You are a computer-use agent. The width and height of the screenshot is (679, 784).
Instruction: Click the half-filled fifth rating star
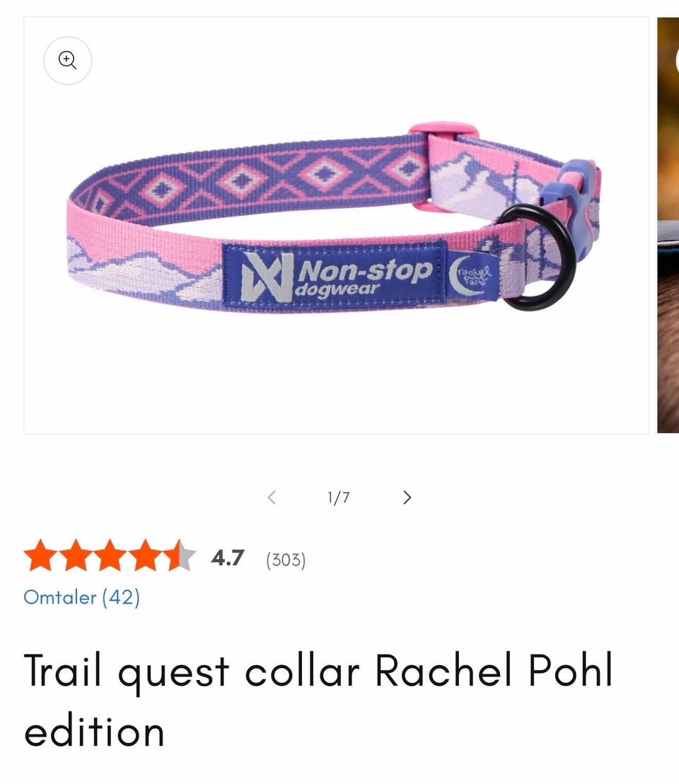click(180, 555)
